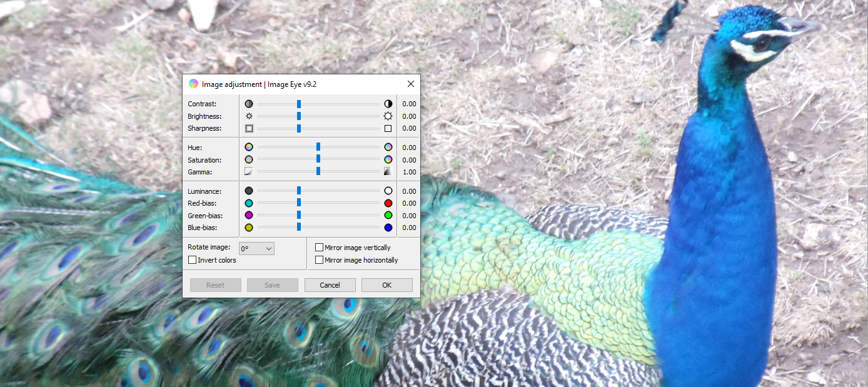868x387 pixels.
Task: Click the green circle for Green-bias
Action: tap(388, 216)
